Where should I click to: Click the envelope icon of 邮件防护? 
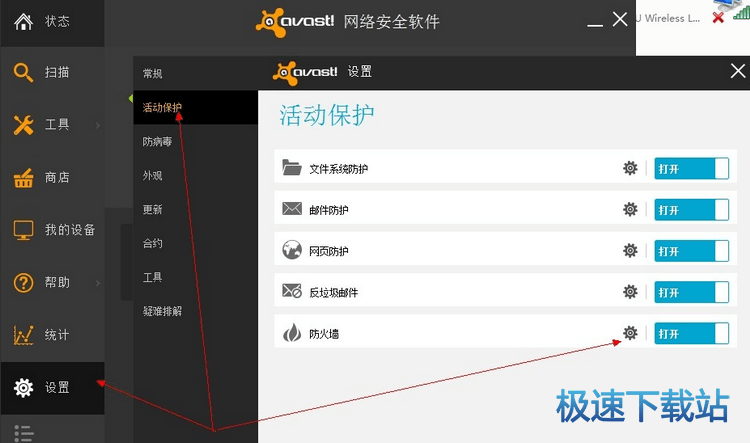click(292, 209)
